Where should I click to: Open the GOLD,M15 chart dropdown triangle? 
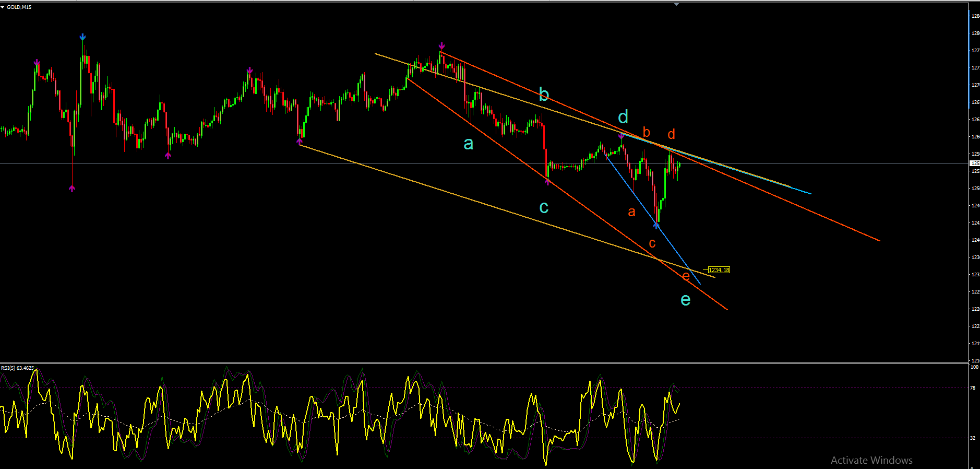[x=3, y=7]
